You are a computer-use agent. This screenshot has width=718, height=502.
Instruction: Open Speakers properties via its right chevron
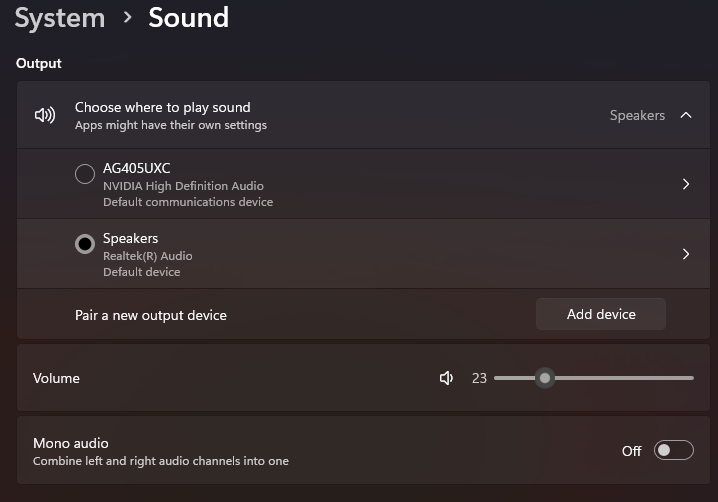coord(686,254)
